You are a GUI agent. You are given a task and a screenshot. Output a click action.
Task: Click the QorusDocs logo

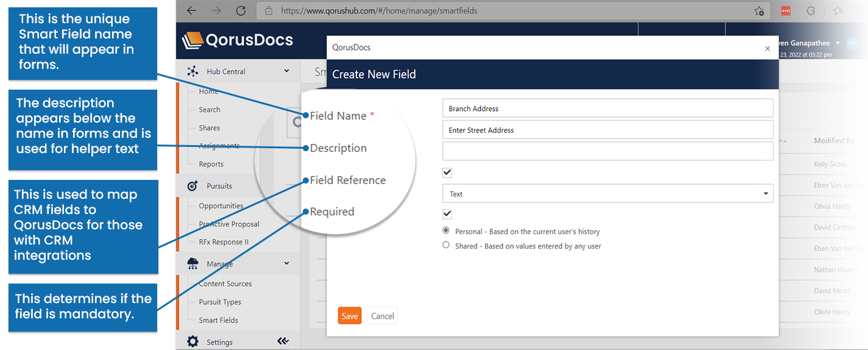pos(238,40)
